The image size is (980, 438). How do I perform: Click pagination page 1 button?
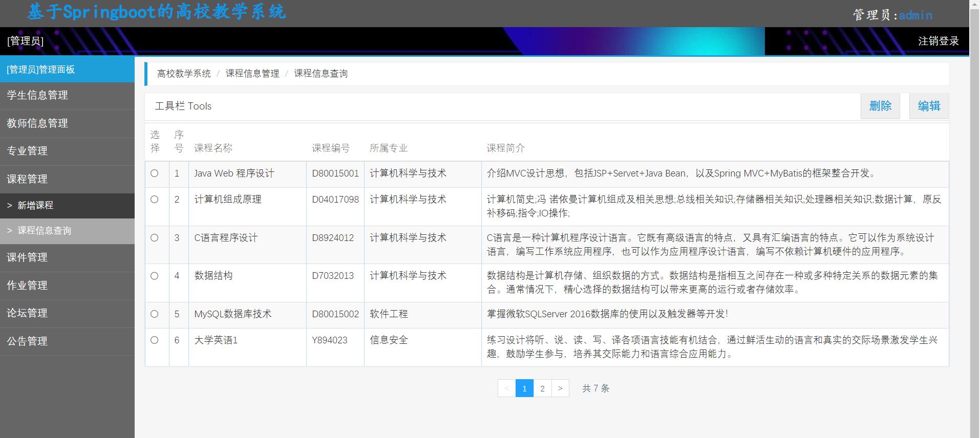524,388
